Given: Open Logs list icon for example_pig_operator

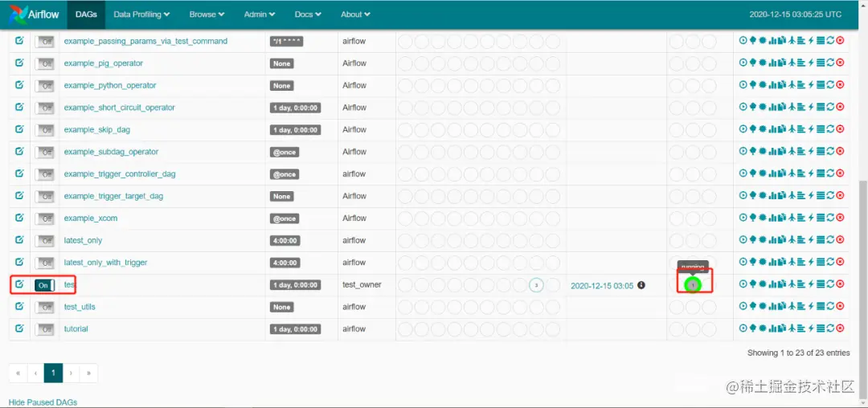Looking at the screenshot, I should pos(821,63).
